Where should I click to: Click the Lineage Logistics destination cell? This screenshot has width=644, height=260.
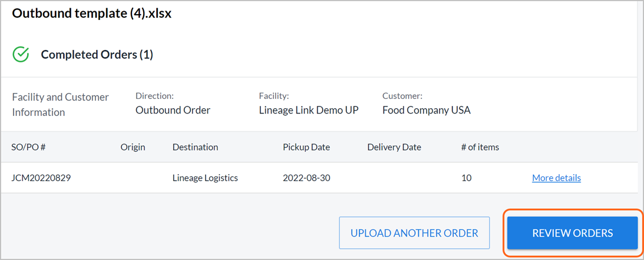pos(205,178)
